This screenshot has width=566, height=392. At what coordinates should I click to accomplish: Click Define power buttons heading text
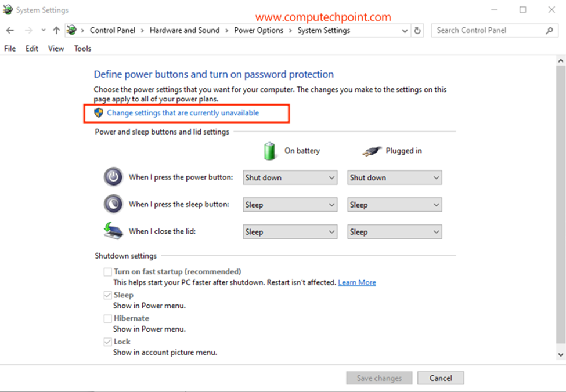[214, 74]
